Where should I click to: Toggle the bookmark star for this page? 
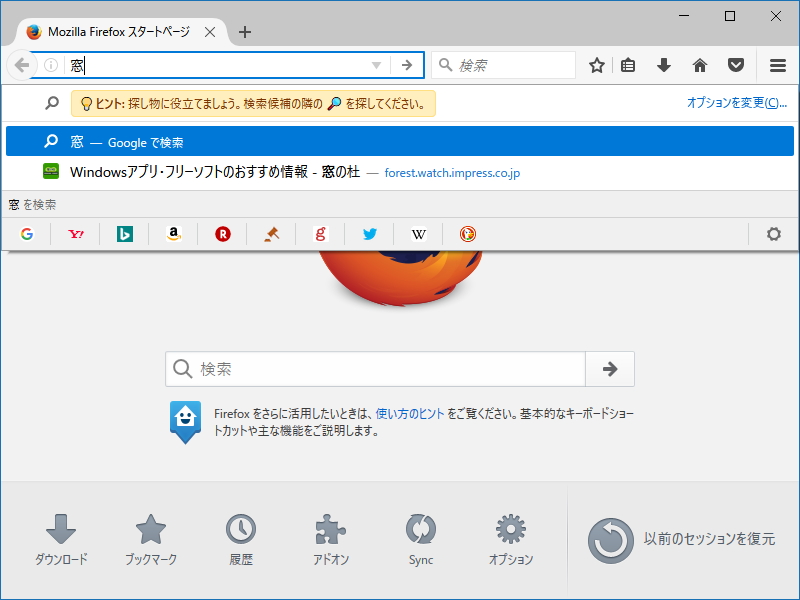596,64
